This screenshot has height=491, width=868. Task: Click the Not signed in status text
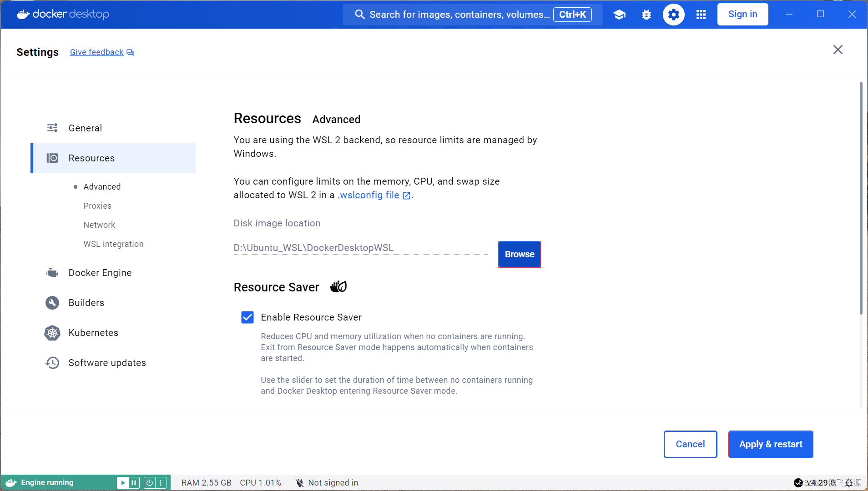coord(333,483)
